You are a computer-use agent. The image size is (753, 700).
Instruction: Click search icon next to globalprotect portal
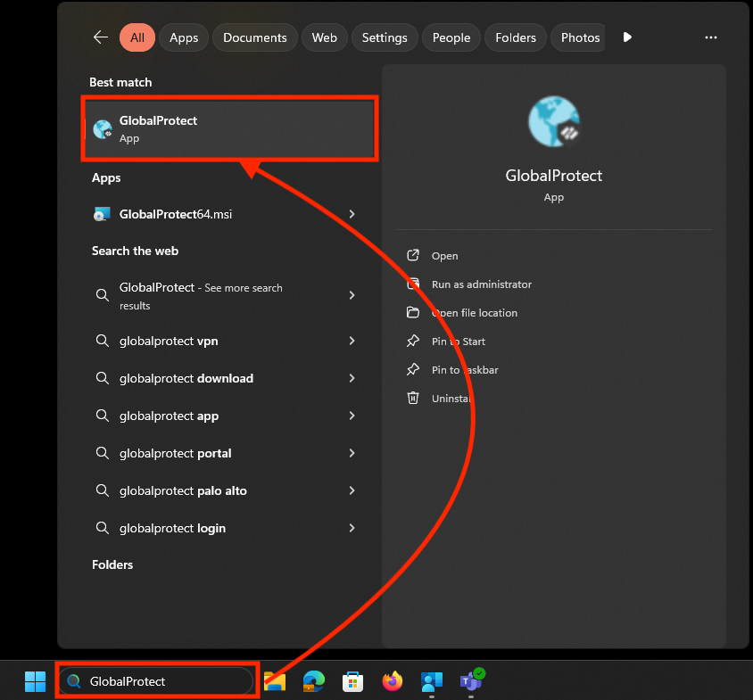(103, 453)
